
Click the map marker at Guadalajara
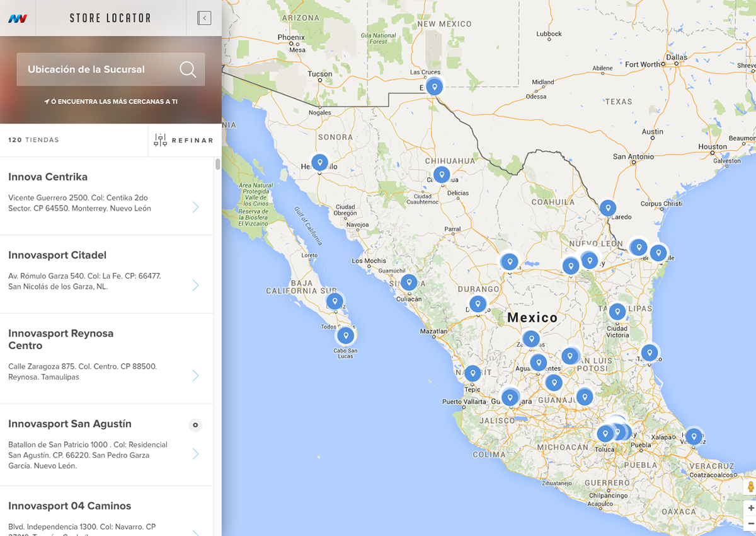(510, 397)
